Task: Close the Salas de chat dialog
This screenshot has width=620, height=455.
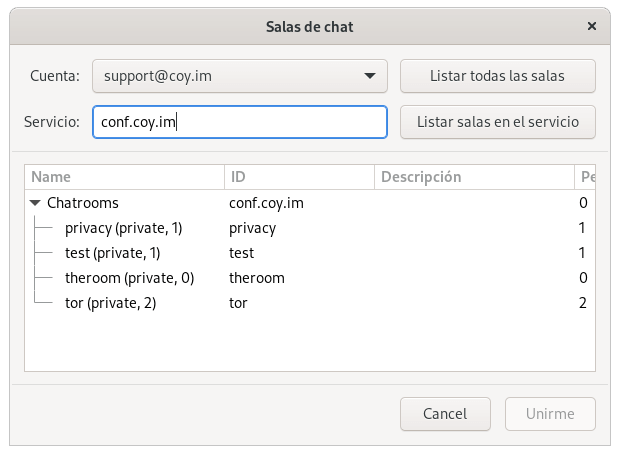Action: (593, 26)
